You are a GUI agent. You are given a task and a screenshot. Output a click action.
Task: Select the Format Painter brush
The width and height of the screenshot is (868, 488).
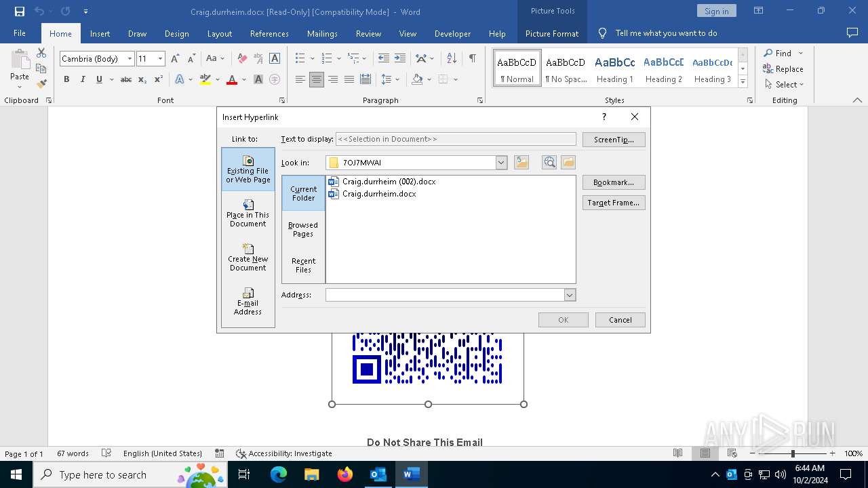41,84
